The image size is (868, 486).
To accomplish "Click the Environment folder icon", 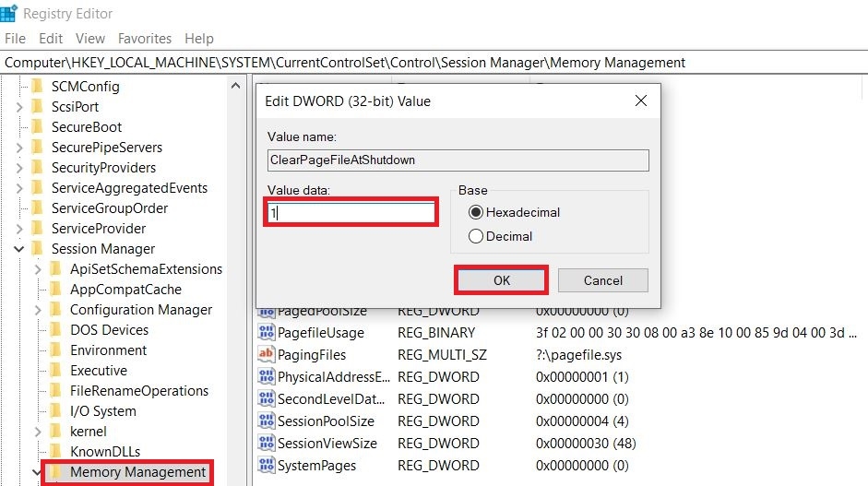I will 55,350.
